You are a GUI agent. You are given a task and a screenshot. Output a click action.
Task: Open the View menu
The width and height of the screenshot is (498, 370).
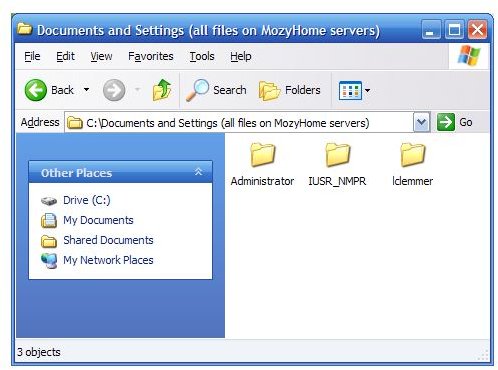(x=101, y=56)
